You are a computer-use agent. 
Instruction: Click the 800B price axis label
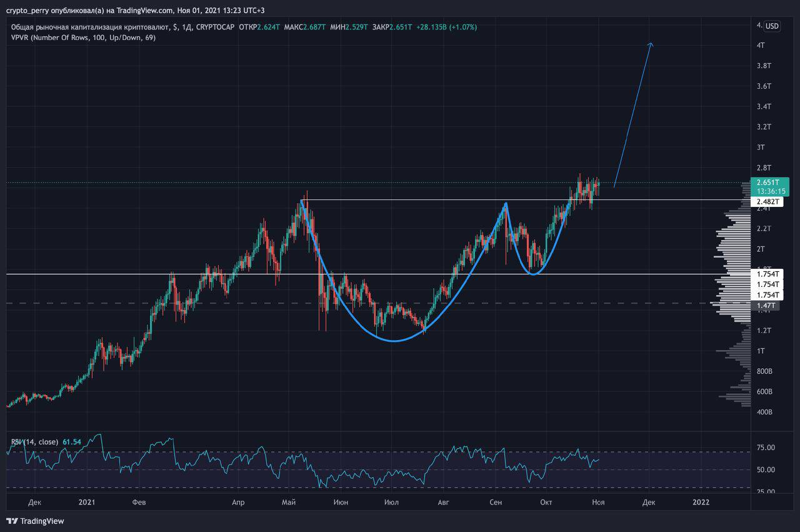click(x=765, y=371)
